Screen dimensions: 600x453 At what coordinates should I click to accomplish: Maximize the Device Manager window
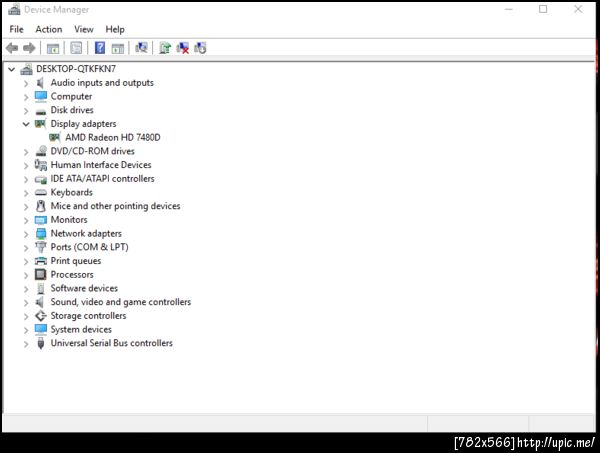tap(543, 9)
